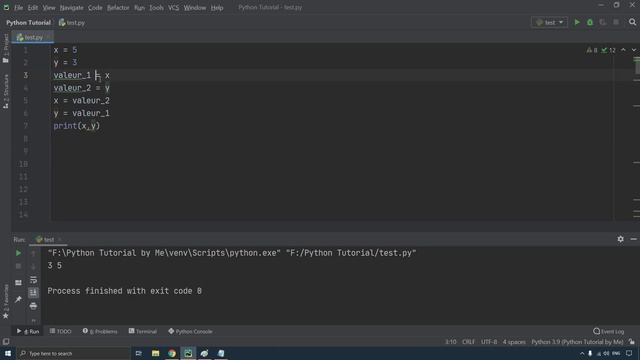This screenshot has height=360, width=640.
Task: Open the File menu
Action: click(18, 7)
